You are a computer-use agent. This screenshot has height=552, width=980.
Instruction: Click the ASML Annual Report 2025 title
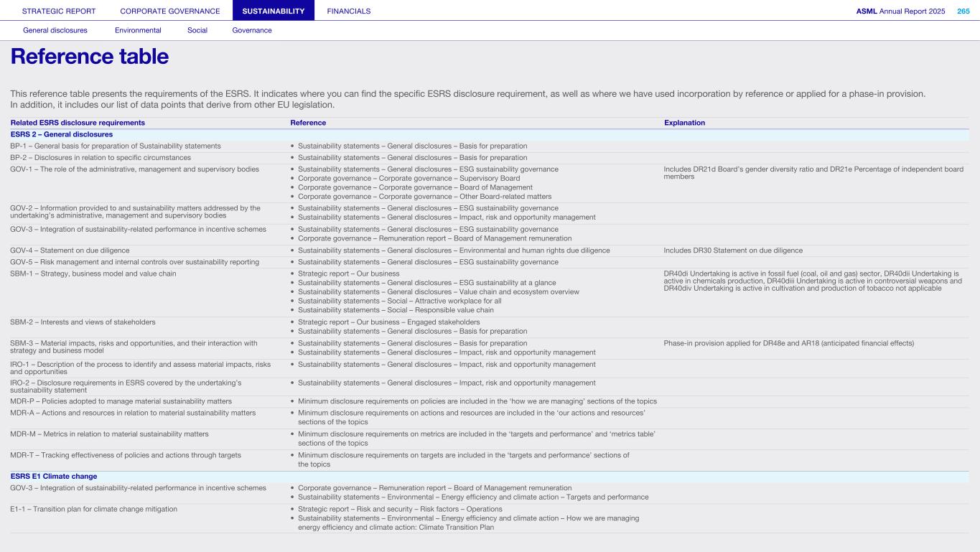900,11
